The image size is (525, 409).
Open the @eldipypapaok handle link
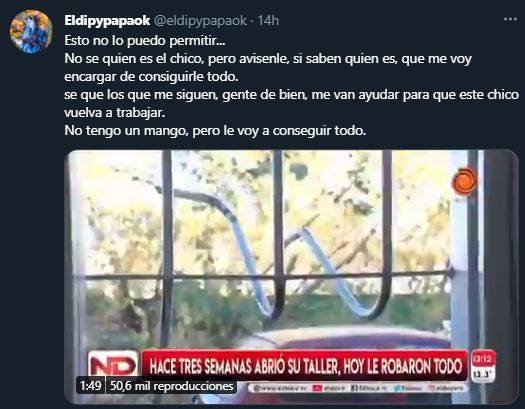tap(200, 20)
